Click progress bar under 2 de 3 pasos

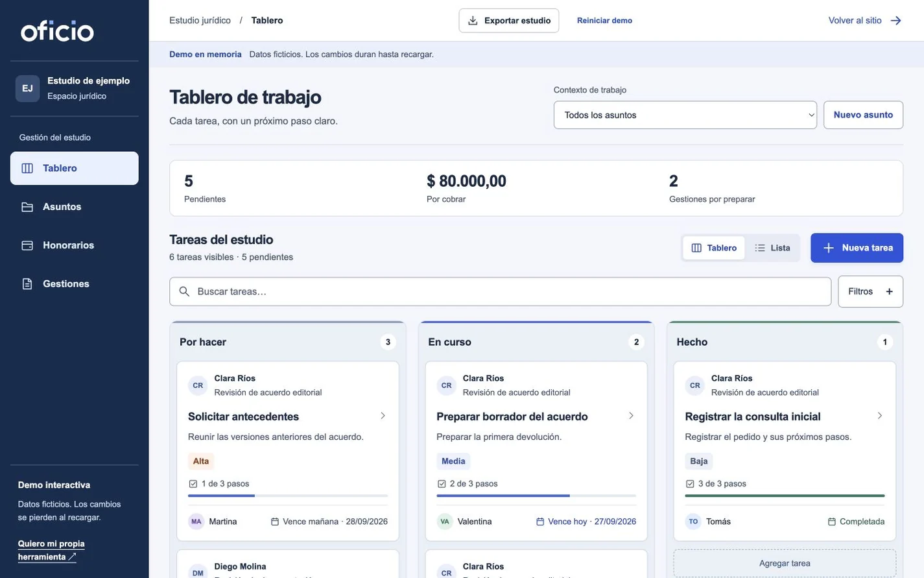(x=536, y=496)
